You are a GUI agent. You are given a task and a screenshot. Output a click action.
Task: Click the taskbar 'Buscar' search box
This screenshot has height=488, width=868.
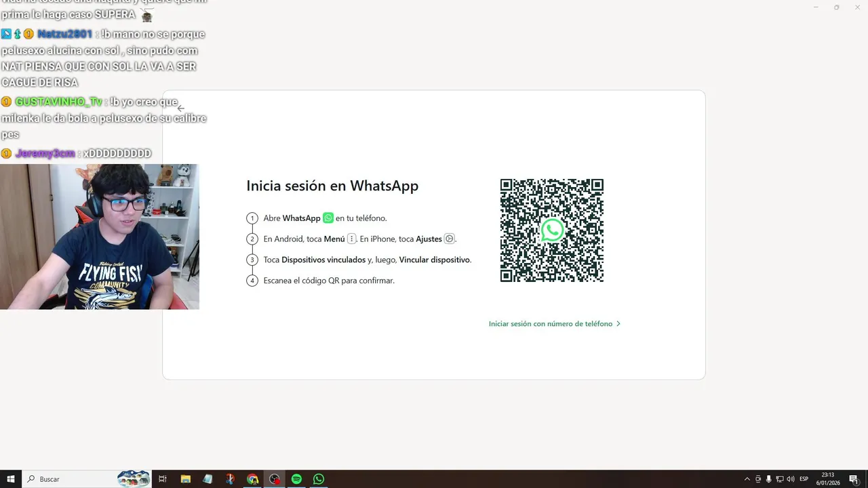tap(87, 479)
